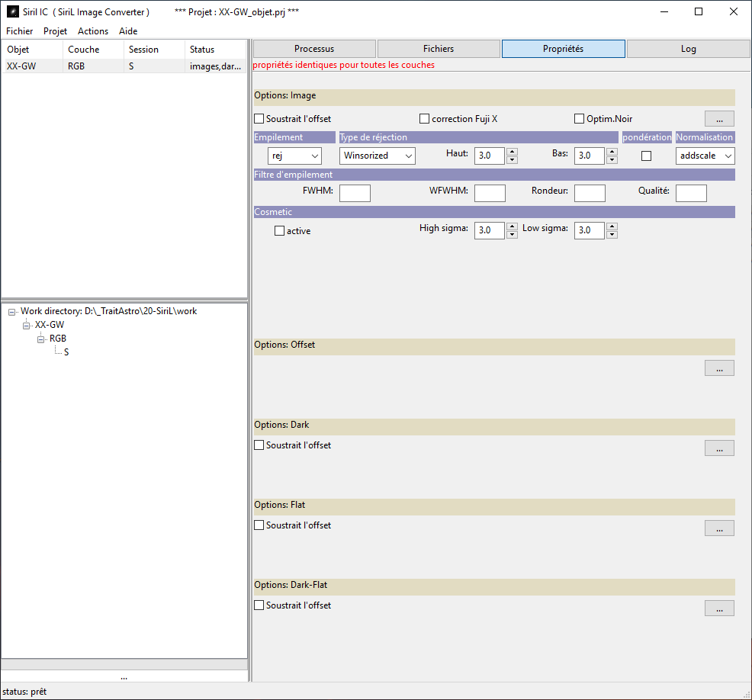Image resolution: width=752 pixels, height=700 pixels.
Task: Select the Propriétés tab
Action: point(563,49)
